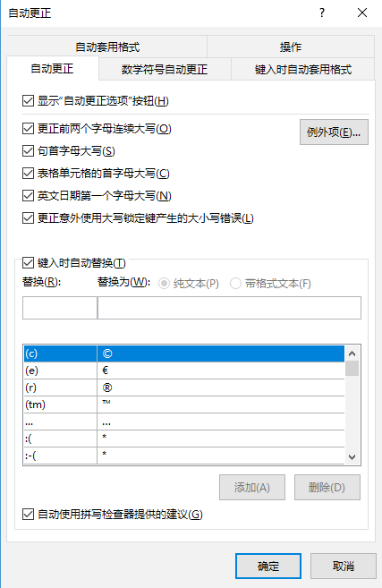The image size is (382, 588).
Task: Open the 例外项 exceptions button
Action: pyautogui.click(x=334, y=132)
